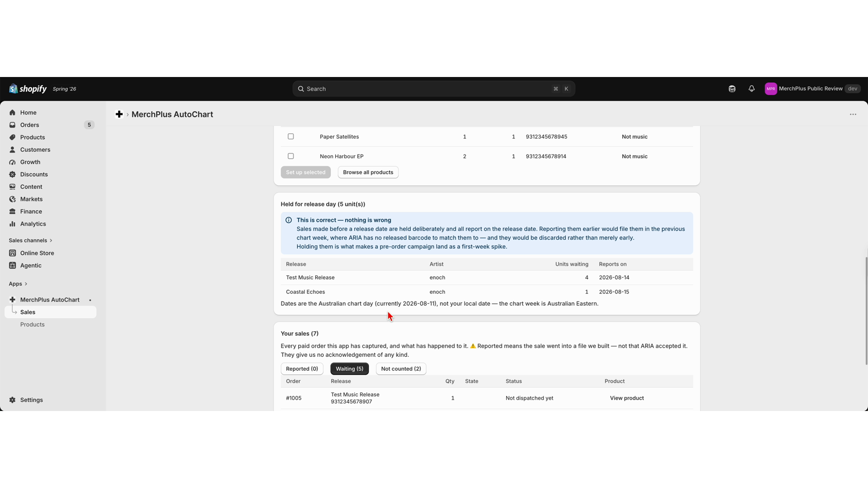Tick the Neon Harbour EP checkbox
The image size is (868, 488).
coord(291,156)
